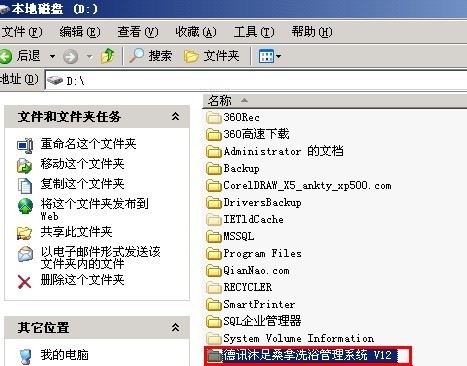Open the Back history dropdown arrow
Image resolution: width=467 pixels, height=366 pixels.
click(x=52, y=56)
